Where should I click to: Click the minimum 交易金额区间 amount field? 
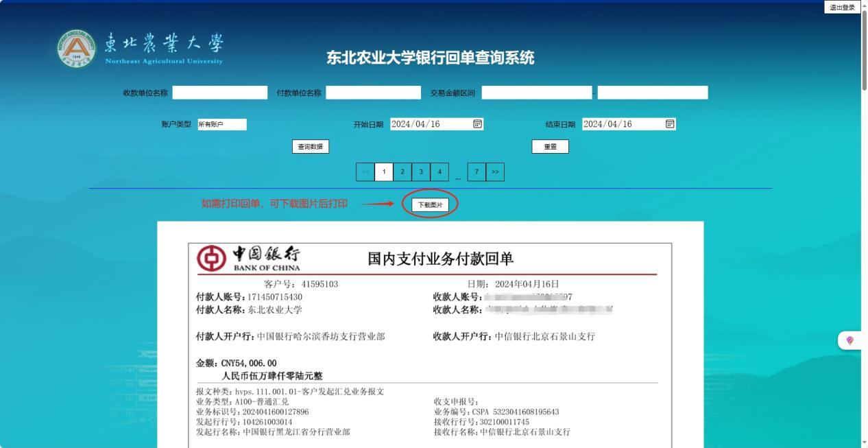click(536, 93)
